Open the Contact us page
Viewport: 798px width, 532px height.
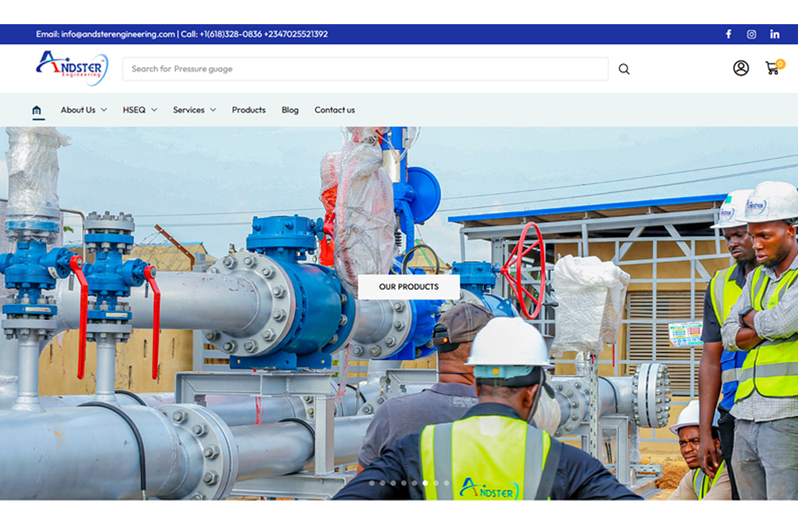(334, 110)
